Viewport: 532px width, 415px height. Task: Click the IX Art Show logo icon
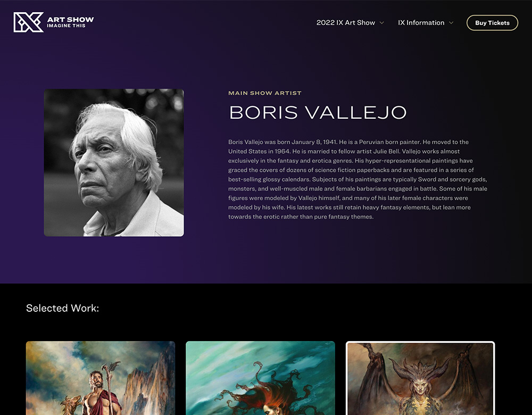pos(29,22)
